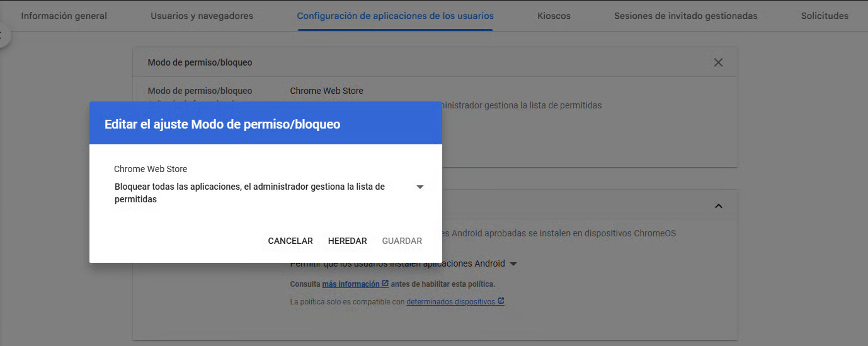The image size is (868, 346).
Task: Go to Usuarios y navegadores tab
Action: [202, 16]
